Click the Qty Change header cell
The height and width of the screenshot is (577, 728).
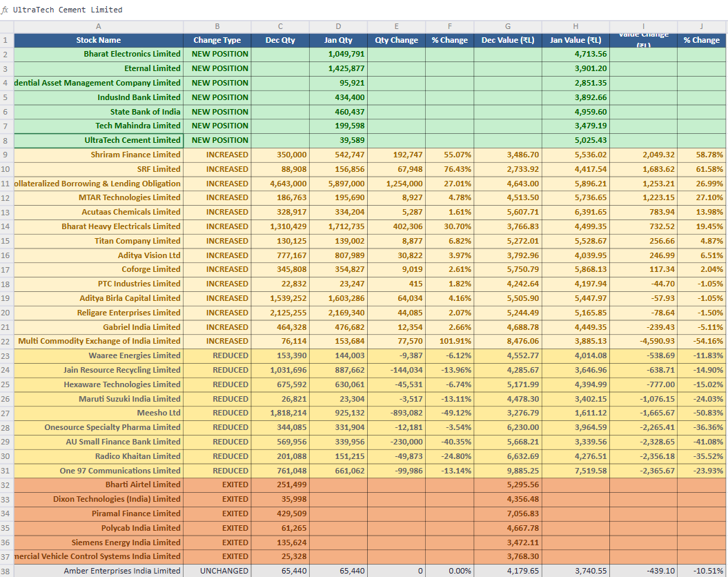point(396,41)
